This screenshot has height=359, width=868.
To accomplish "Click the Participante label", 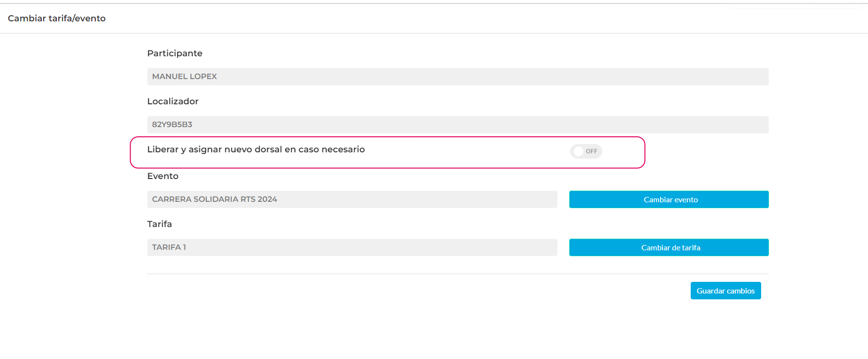I will coord(175,53).
